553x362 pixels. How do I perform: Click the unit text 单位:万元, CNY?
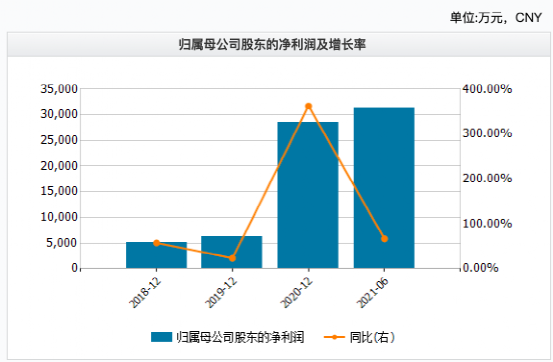[x=496, y=17]
